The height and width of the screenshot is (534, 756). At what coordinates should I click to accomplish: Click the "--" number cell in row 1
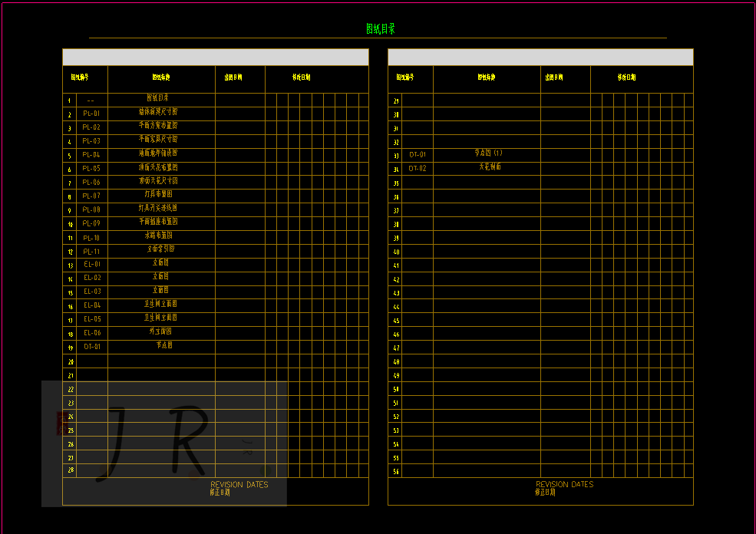[91, 101]
